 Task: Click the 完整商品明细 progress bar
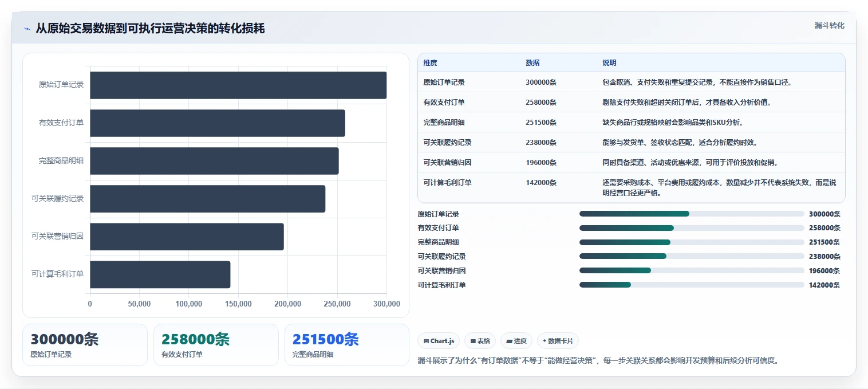pos(692,242)
